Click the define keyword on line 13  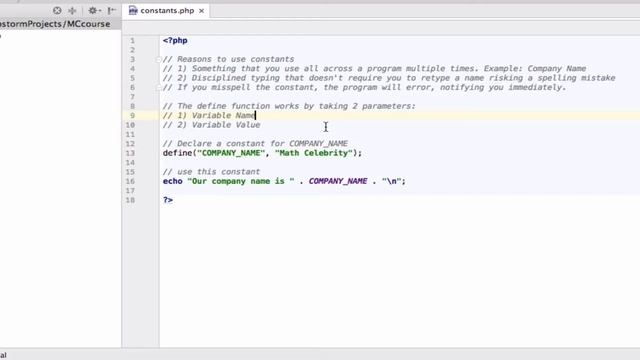pyautogui.click(x=178, y=153)
